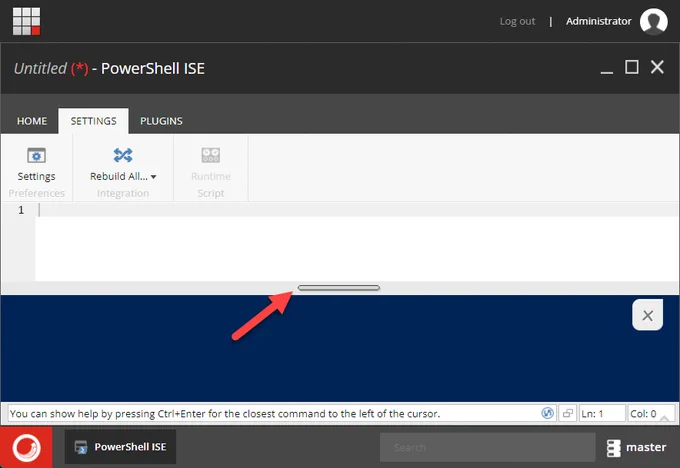Viewport: 680px width, 468px height.
Task: Close the PowerShell ISE window
Action: point(657,67)
